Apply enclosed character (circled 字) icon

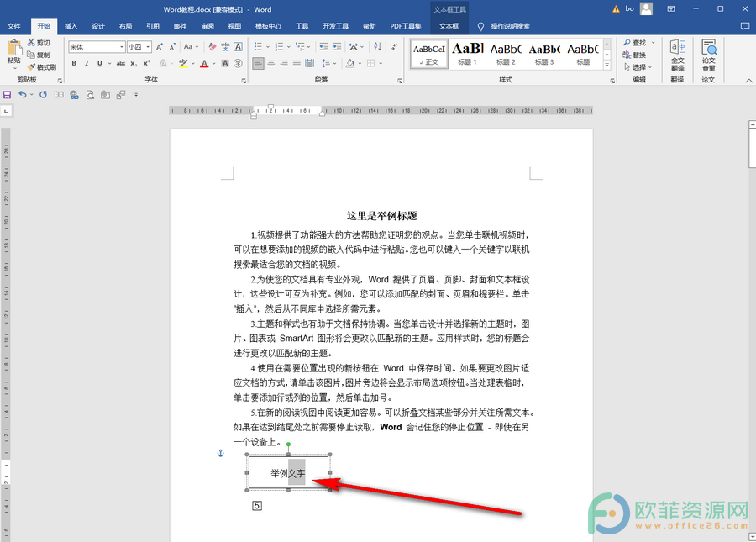tap(238, 63)
